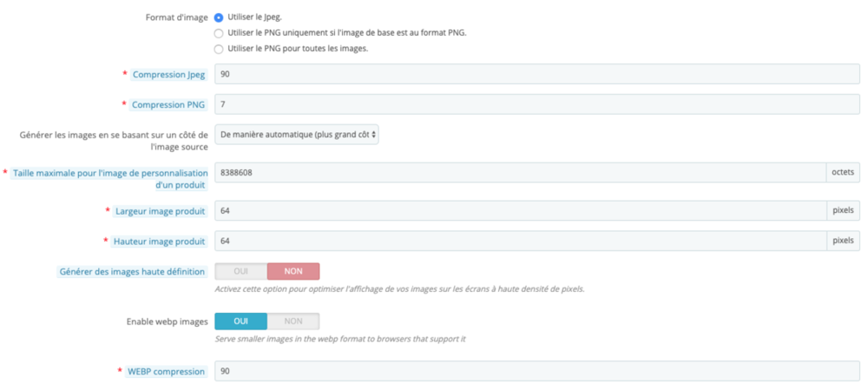Open the image generation side dropdown
Viewport: 868px width, 391px height.
pos(297,135)
